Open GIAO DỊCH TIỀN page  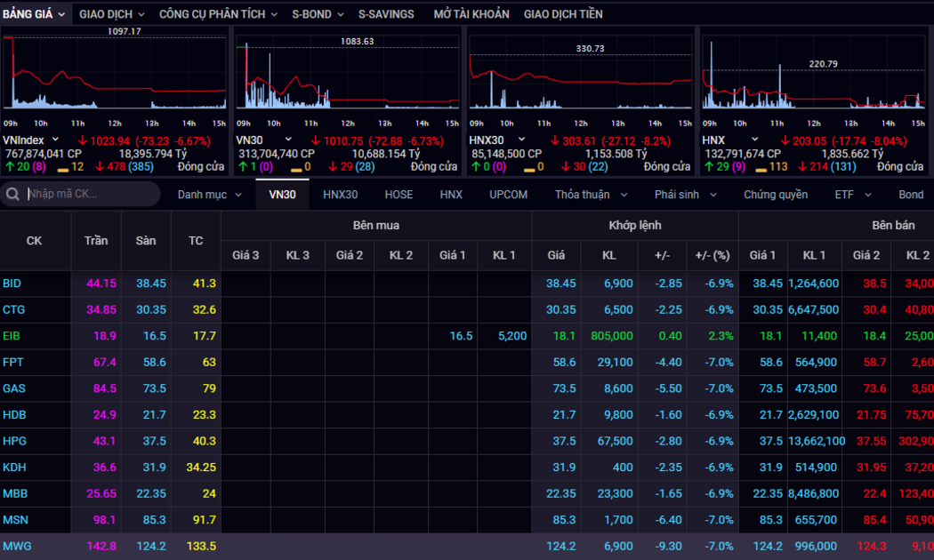[563, 14]
